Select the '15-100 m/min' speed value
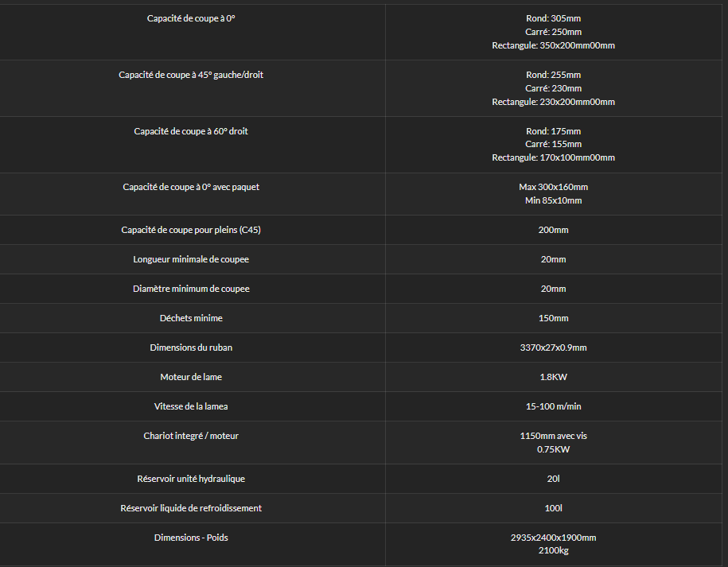 tap(553, 406)
